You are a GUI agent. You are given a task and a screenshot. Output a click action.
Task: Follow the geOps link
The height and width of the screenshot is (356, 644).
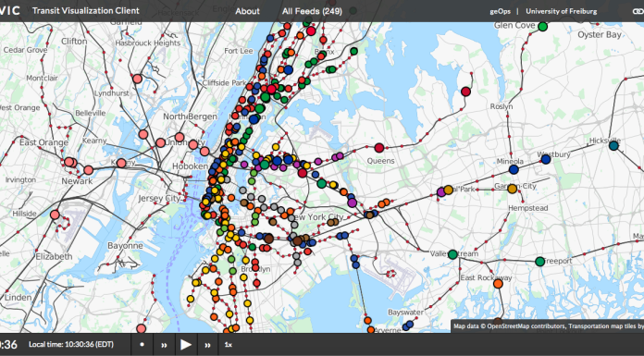pos(499,11)
